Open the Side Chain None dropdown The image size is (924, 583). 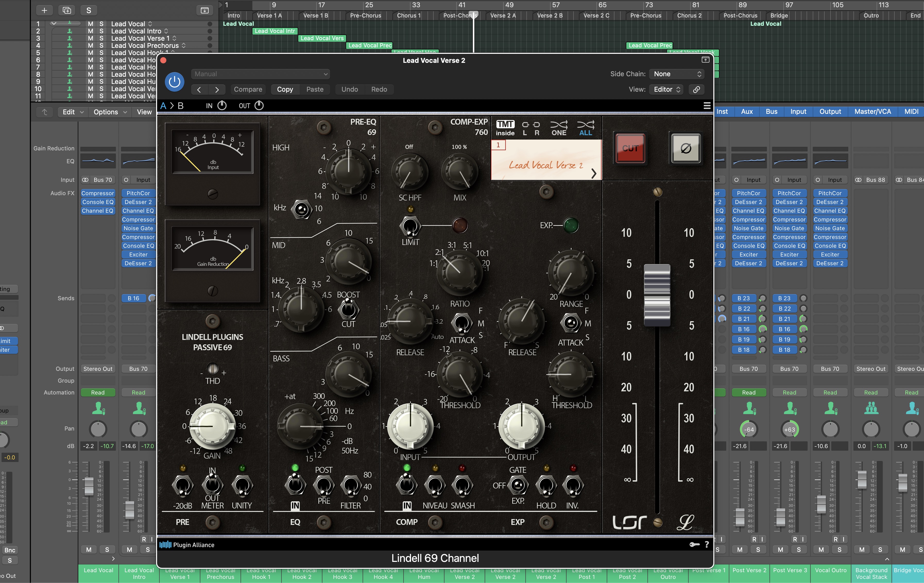pos(677,74)
